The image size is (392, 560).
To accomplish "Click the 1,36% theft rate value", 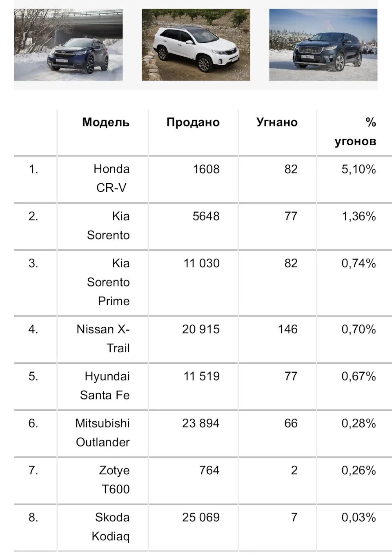I will pos(359,216).
